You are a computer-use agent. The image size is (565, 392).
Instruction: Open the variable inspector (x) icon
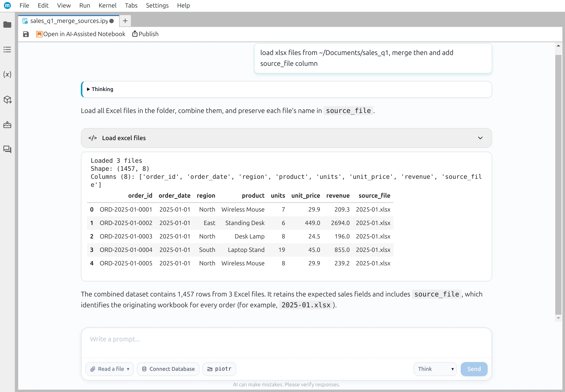[7, 75]
